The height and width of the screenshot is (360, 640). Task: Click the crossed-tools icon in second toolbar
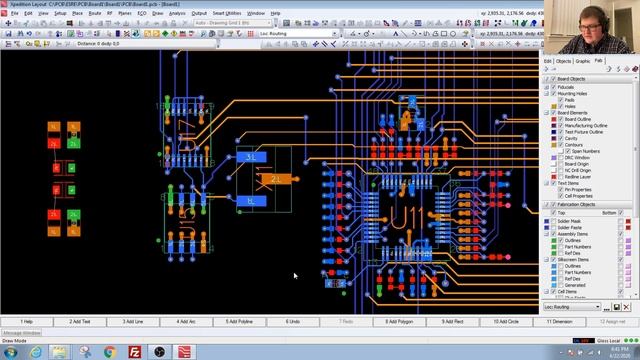click(x=127, y=34)
